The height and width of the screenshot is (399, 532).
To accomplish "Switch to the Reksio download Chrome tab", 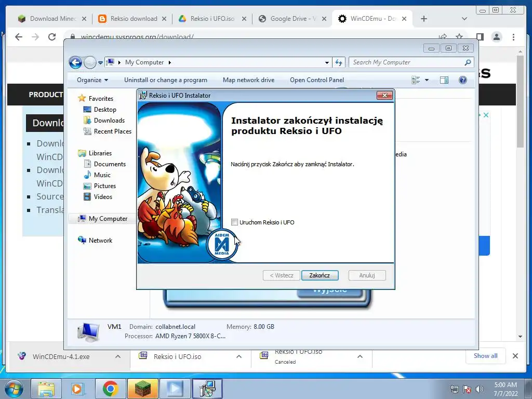I will (132, 19).
